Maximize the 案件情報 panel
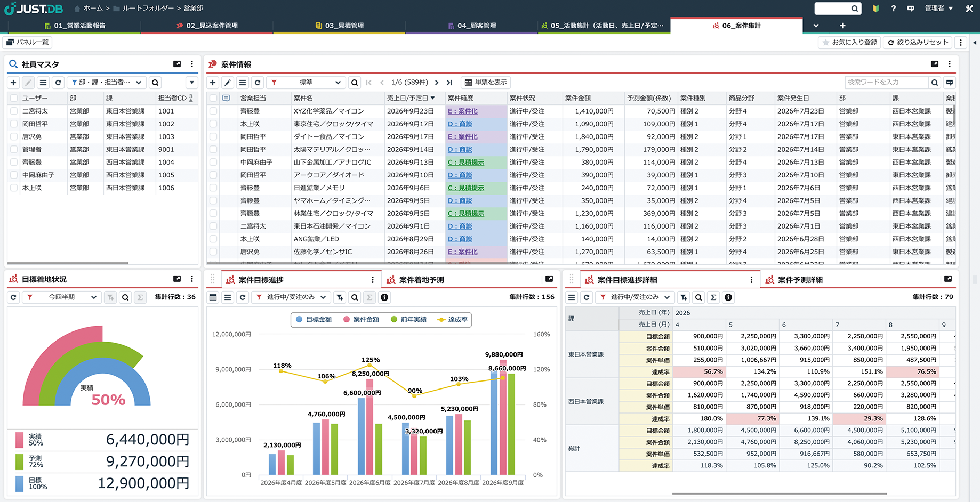Viewport: 980px width, 502px height. click(935, 64)
